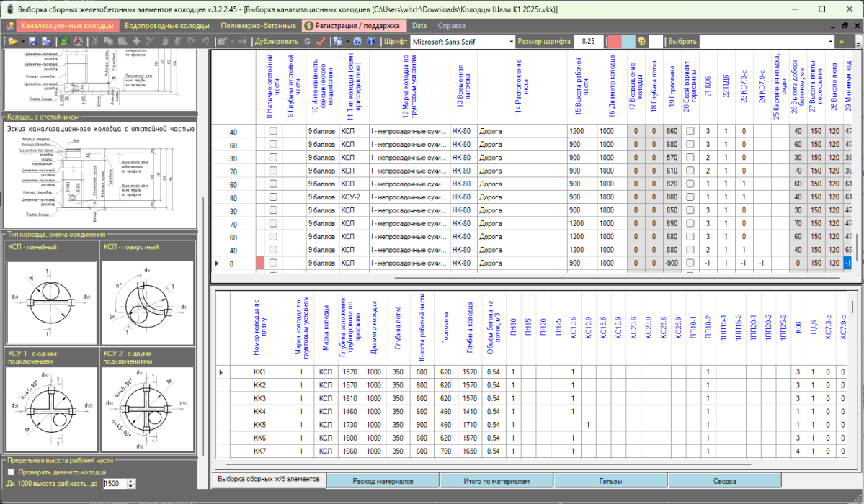Click the orange checkmark verify icon

pyautogui.click(x=321, y=42)
